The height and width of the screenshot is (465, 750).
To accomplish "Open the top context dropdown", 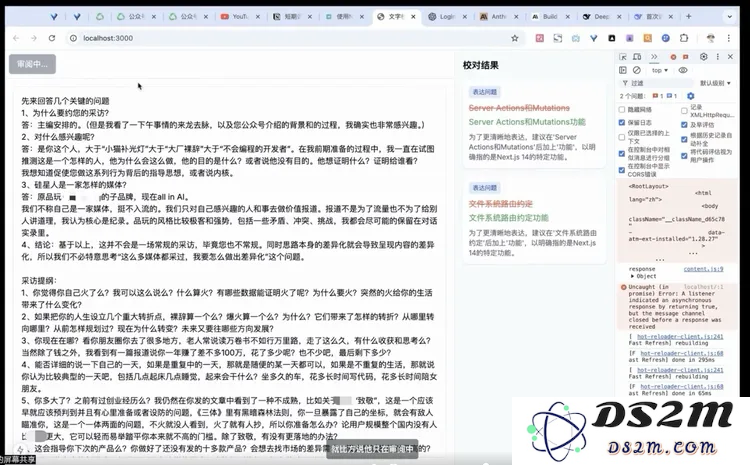I will (660, 70).
